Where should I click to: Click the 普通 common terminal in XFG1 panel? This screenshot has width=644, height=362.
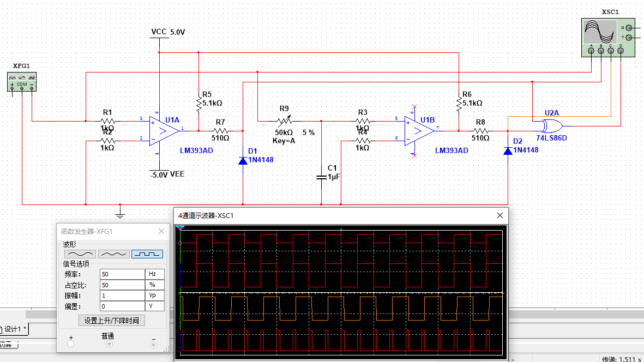109,344
